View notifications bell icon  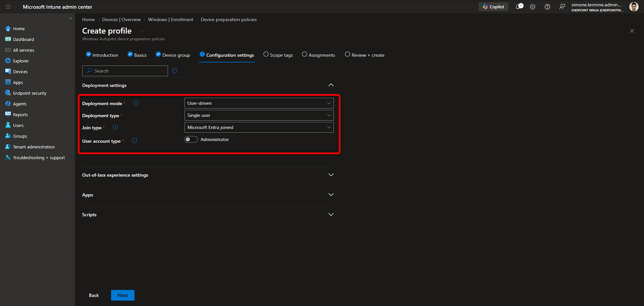[x=519, y=6]
